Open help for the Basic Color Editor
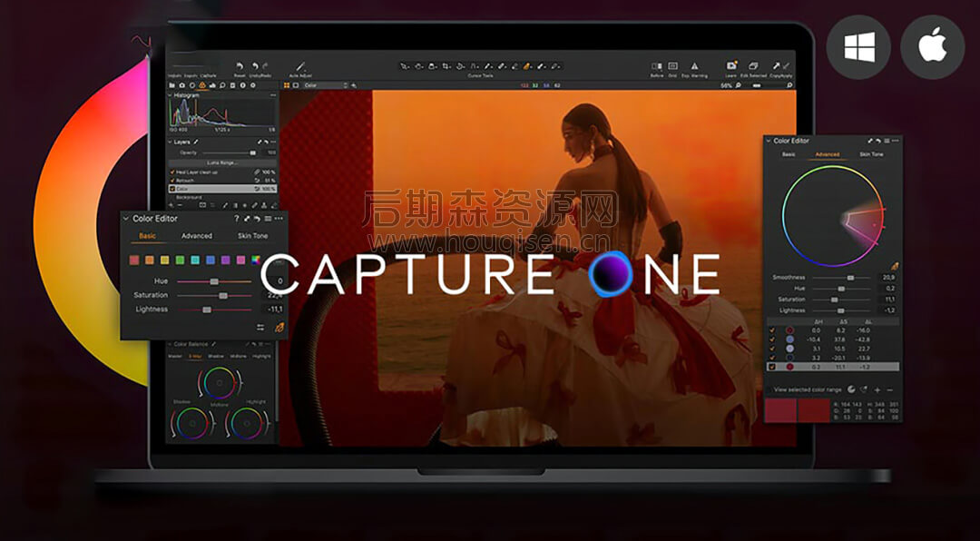The height and width of the screenshot is (541, 980). coord(237,219)
